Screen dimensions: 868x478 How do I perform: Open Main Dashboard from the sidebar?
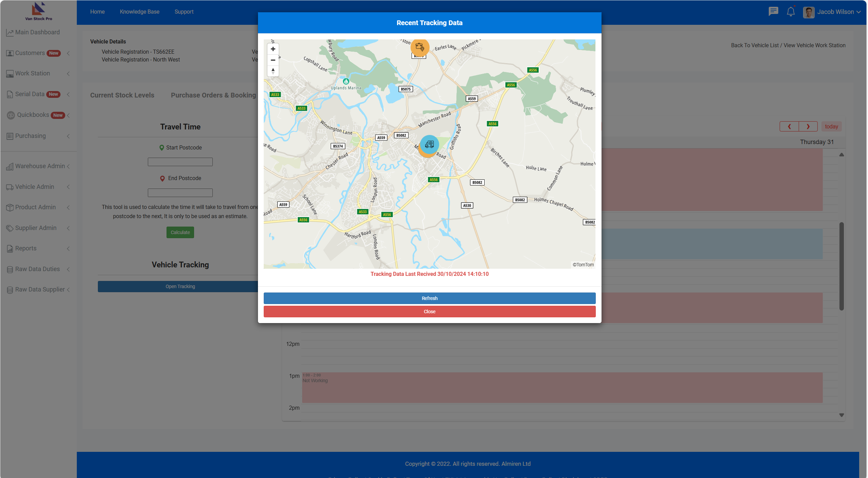pos(37,32)
